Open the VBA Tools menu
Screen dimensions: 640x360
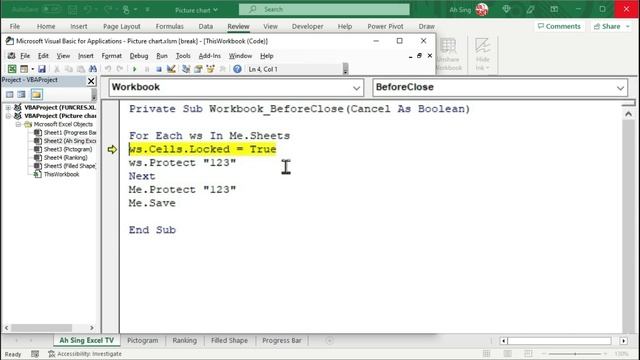(183, 56)
